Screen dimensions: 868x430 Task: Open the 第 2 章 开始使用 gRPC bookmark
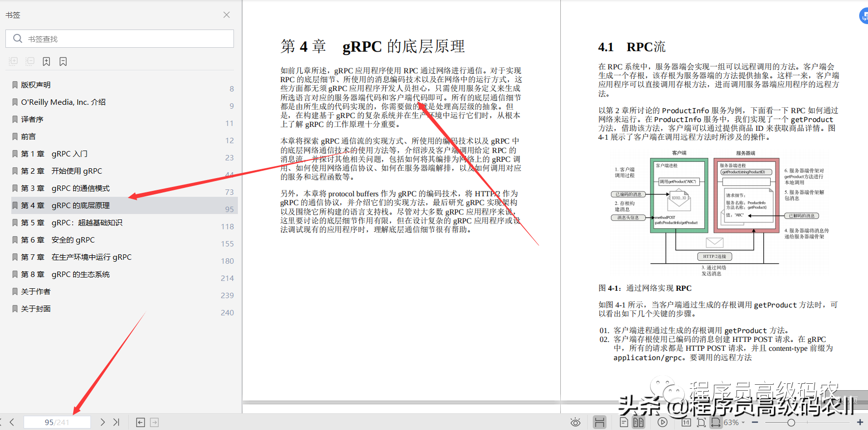(62, 171)
